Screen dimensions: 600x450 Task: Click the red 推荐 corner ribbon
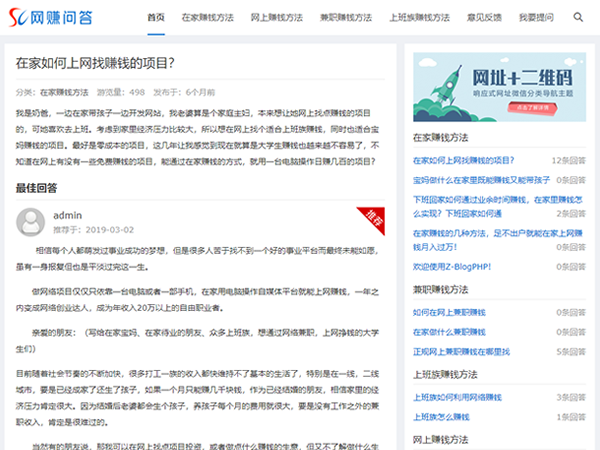(x=373, y=217)
